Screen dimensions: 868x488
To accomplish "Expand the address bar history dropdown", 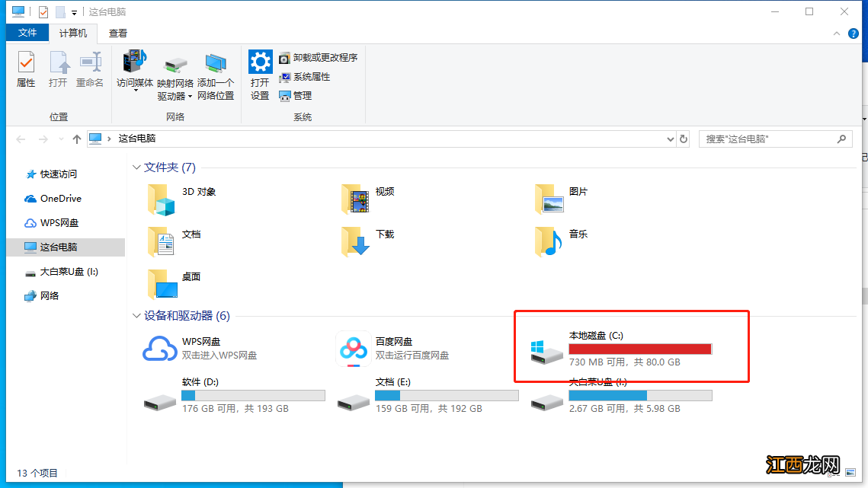I will [x=671, y=139].
